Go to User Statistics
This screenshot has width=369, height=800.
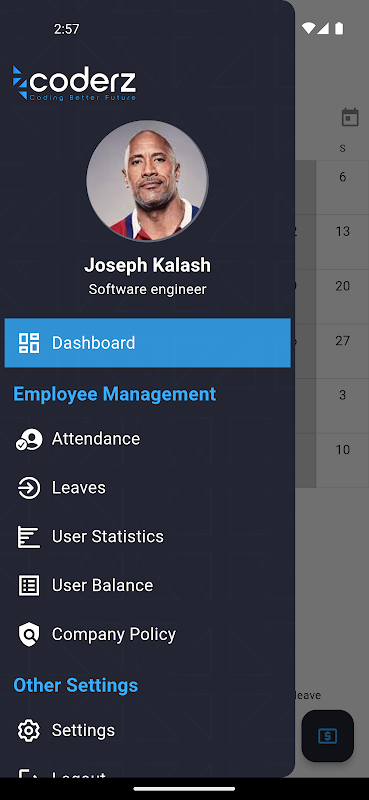(x=147, y=537)
